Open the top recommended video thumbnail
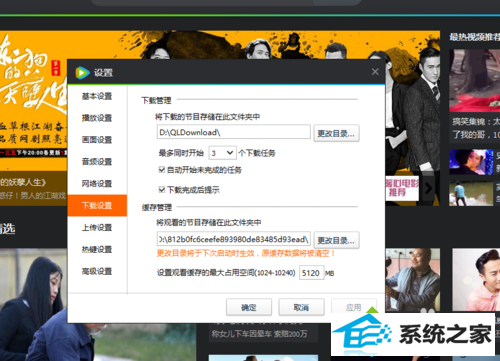 [474, 80]
